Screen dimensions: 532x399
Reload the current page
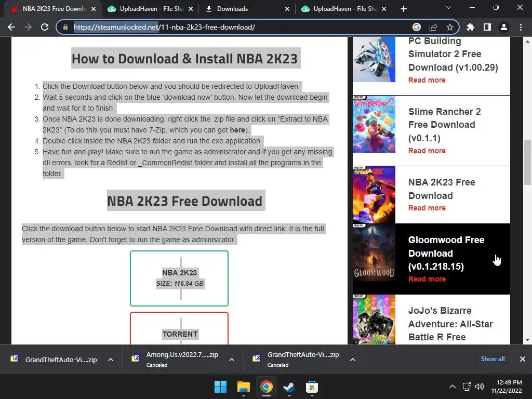[45, 27]
